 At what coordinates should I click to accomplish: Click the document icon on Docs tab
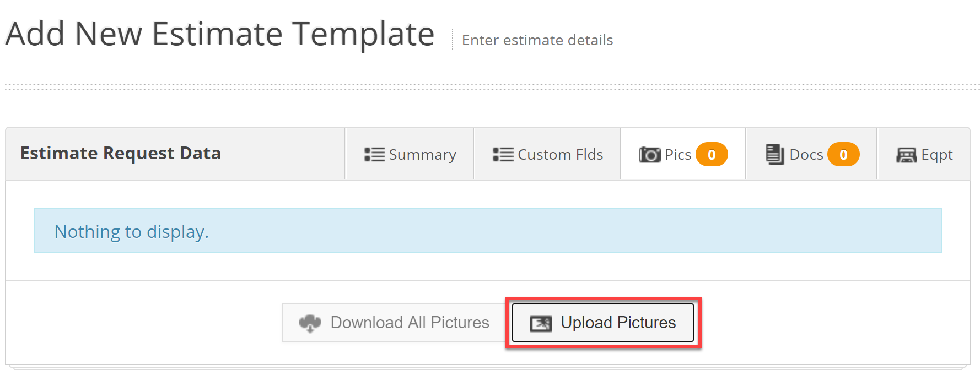[x=775, y=155]
